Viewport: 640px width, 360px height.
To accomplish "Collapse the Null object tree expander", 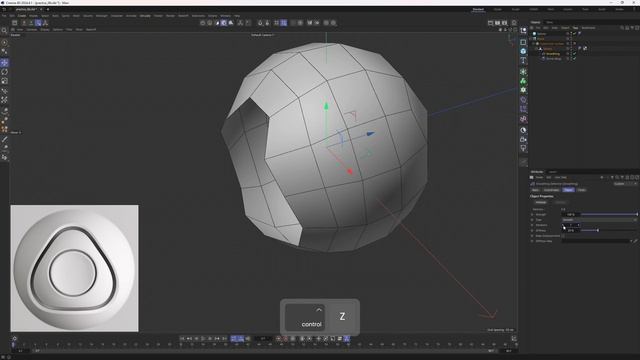I will coord(530,39).
